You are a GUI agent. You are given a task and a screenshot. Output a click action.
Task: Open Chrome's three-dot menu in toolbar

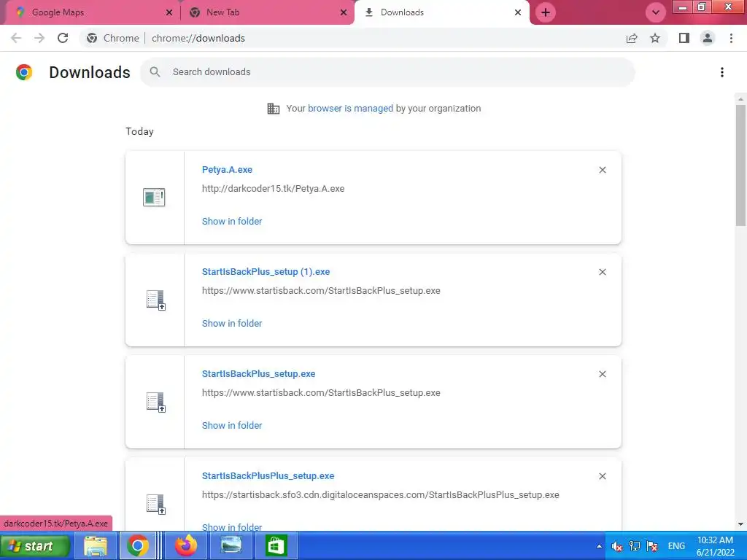[731, 38]
